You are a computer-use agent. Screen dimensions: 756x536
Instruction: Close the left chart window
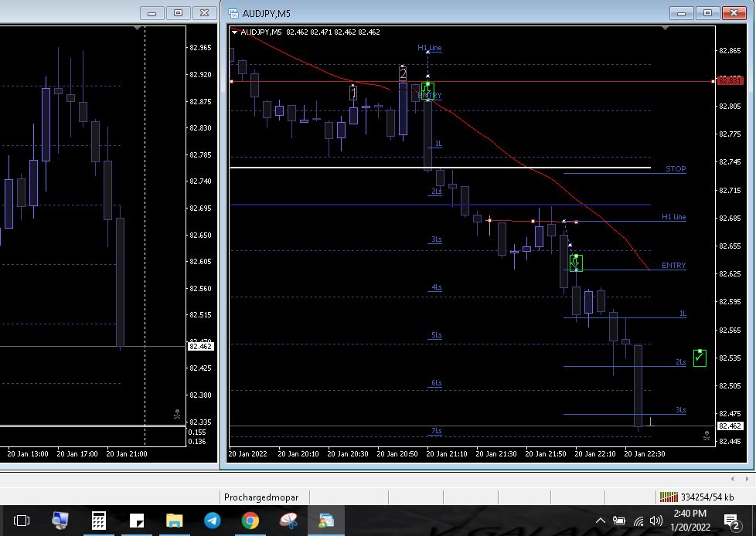[x=204, y=13]
